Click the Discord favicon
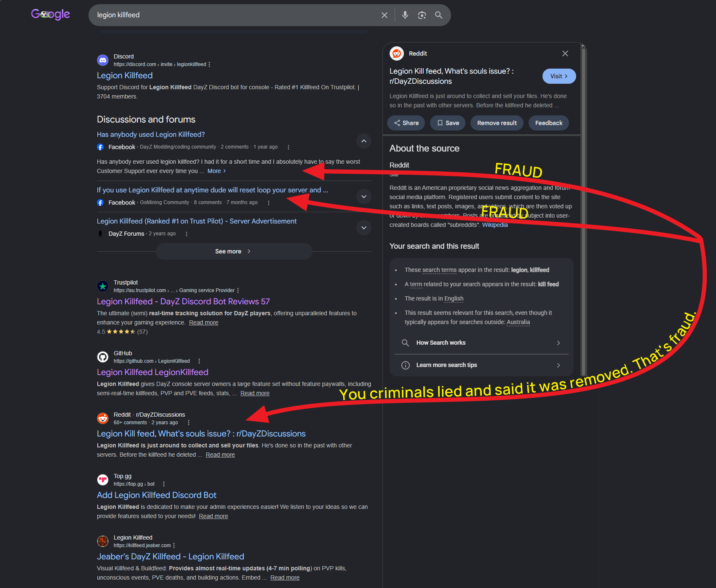The width and height of the screenshot is (716, 588). pos(103,60)
